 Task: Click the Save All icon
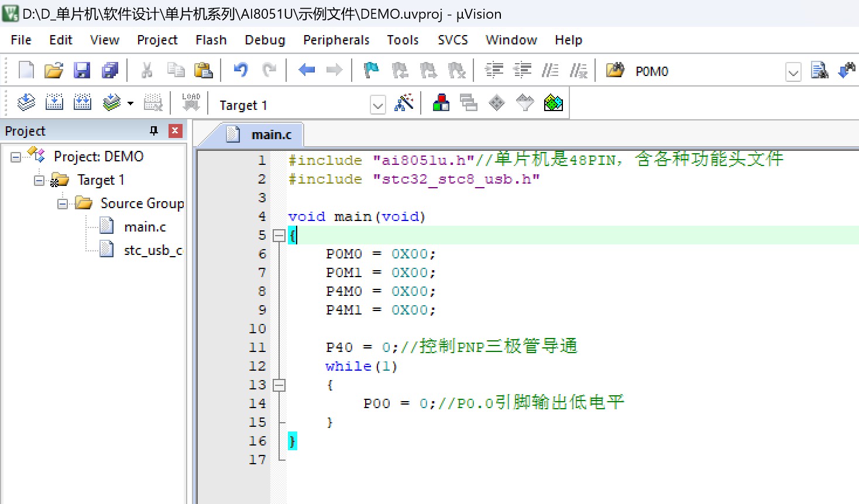tap(110, 71)
